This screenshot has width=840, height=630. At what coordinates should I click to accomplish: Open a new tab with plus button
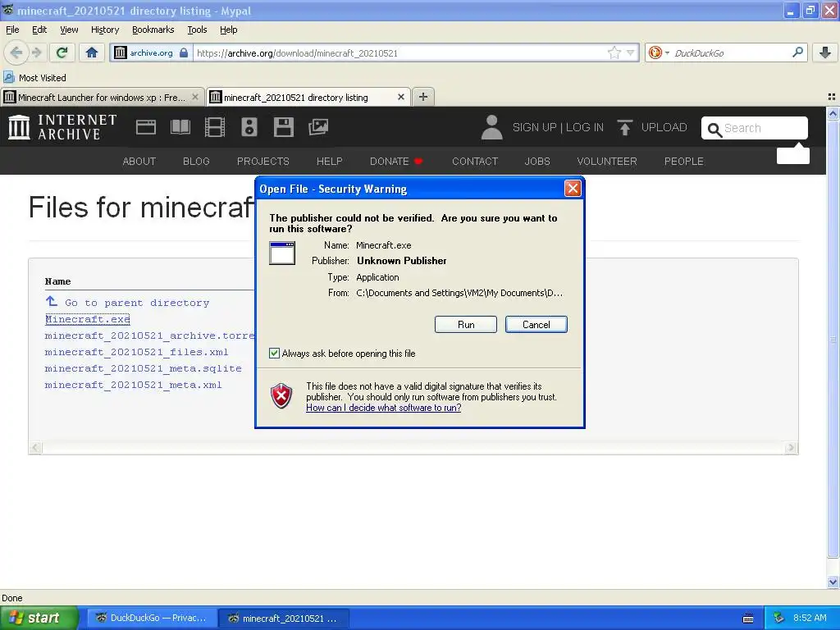point(423,97)
